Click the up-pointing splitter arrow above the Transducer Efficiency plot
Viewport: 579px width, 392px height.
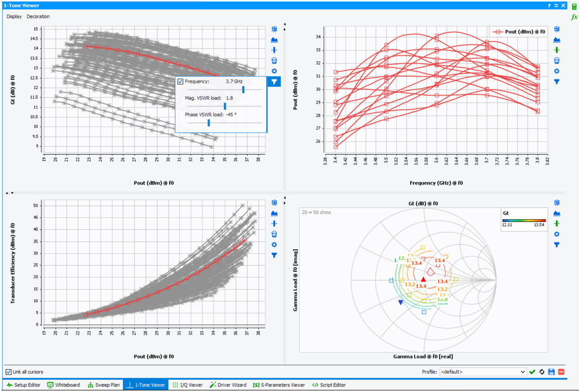(x=7, y=193)
